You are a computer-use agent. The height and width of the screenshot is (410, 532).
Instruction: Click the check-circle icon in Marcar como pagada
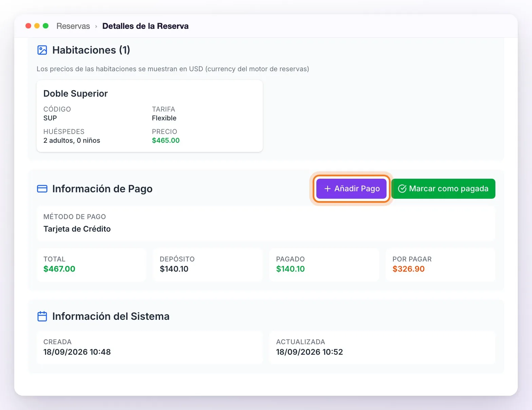coord(402,189)
